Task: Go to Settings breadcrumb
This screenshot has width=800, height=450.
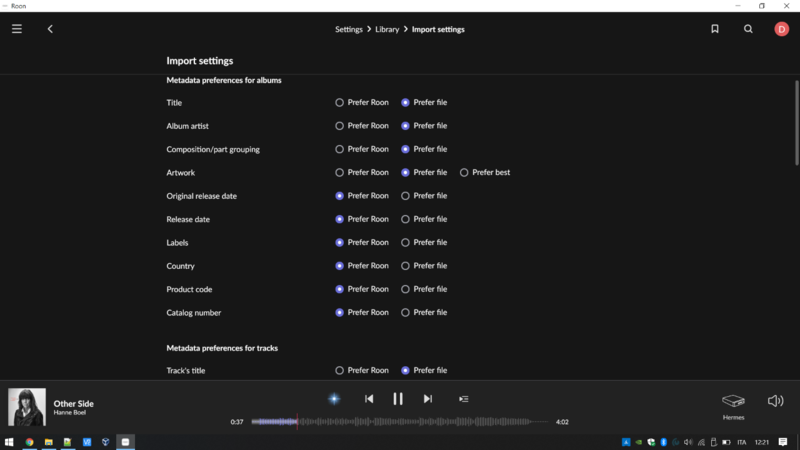Action: click(x=348, y=30)
